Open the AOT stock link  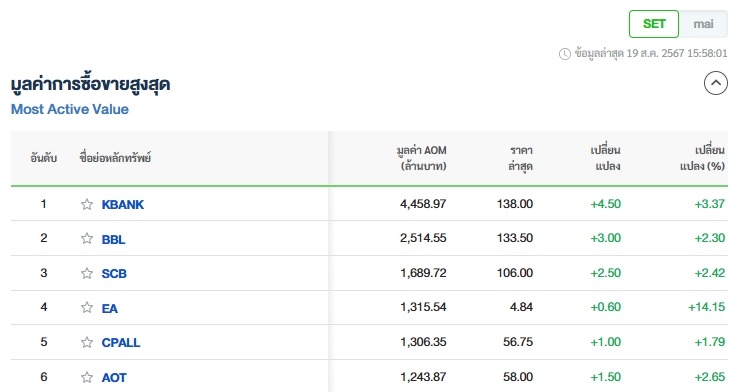point(114,377)
